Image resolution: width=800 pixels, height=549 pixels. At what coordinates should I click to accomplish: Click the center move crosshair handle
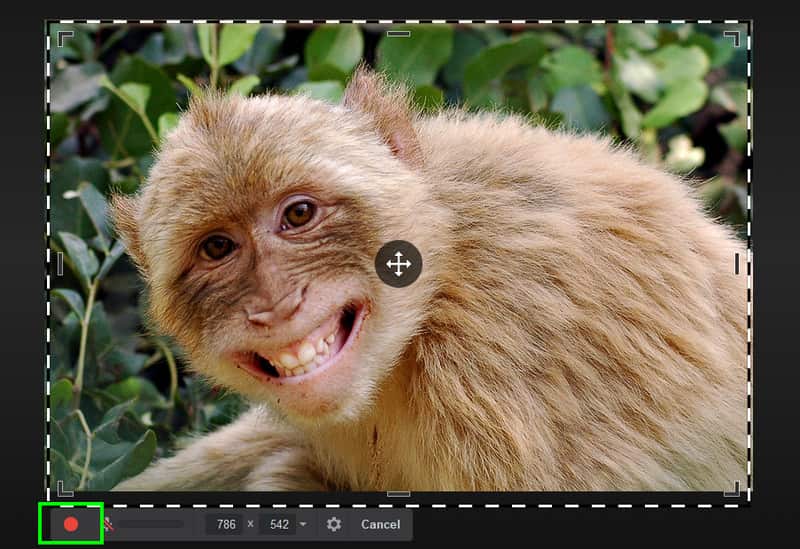398,264
